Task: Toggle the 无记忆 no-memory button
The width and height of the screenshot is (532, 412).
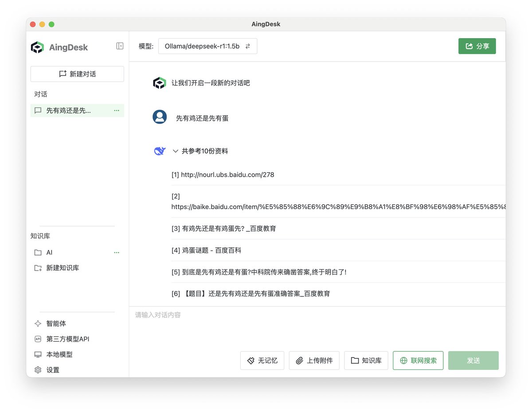Action: 262,361
